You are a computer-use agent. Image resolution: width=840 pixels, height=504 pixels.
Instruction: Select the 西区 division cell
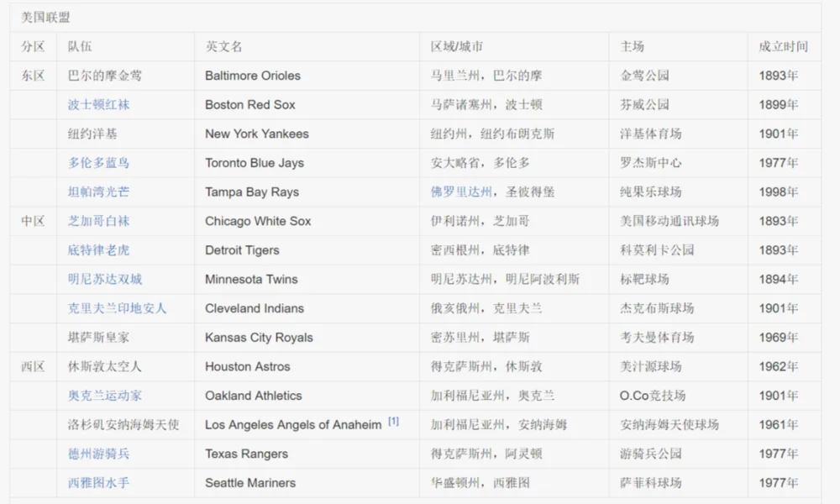tap(34, 366)
